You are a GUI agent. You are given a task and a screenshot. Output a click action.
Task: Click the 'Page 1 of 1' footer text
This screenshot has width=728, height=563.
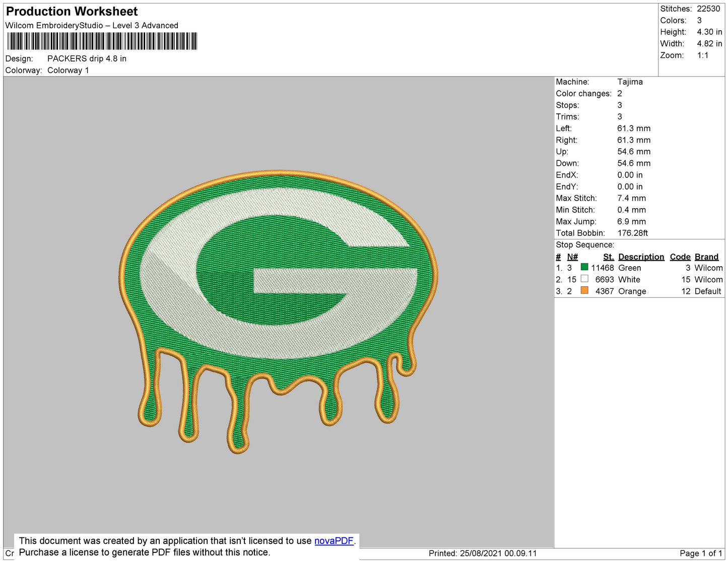(x=701, y=553)
